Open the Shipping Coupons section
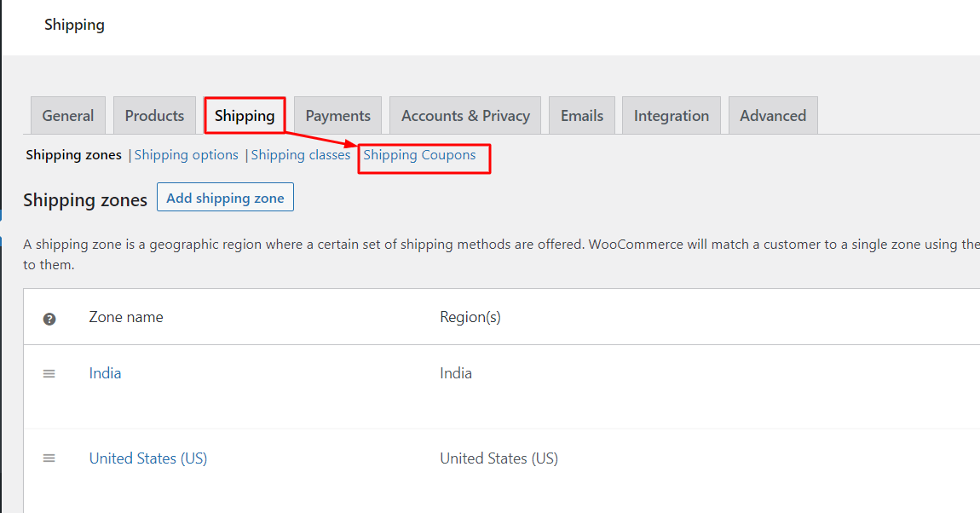 tap(419, 154)
